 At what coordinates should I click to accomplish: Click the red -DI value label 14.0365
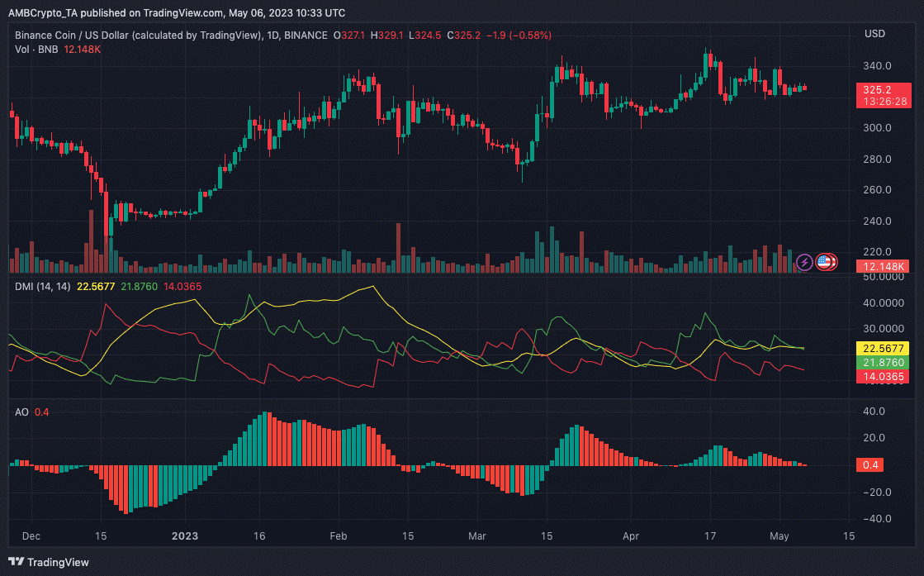(883, 377)
